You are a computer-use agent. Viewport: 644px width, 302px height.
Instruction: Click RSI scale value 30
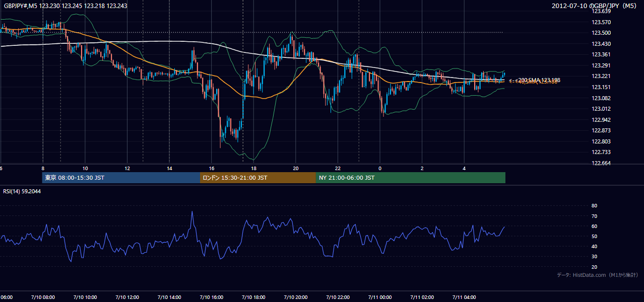(595, 257)
